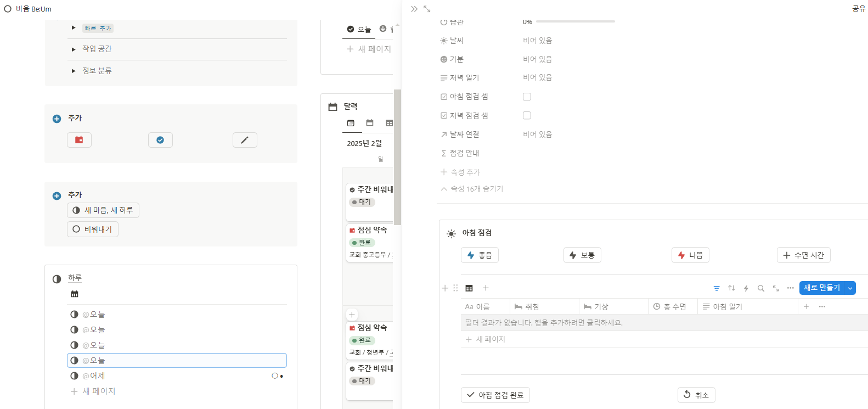
Task: Check the 저녁 점검 셈 checkbox
Action: pyautogui.click(x=527, y=115)
